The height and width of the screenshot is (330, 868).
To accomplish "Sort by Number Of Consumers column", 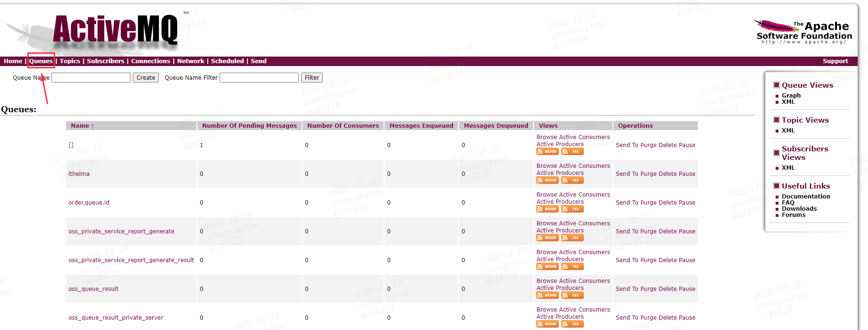I will tap(343, 126).
